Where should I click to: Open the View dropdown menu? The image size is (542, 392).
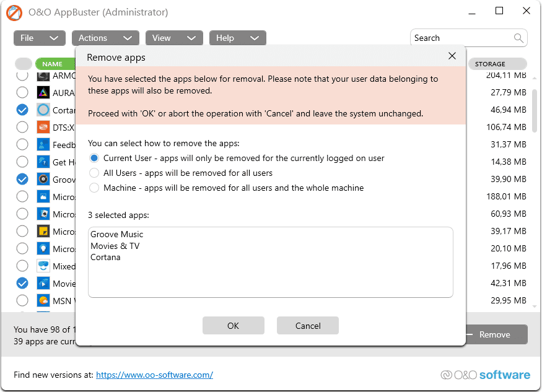[x=177, y=38]
